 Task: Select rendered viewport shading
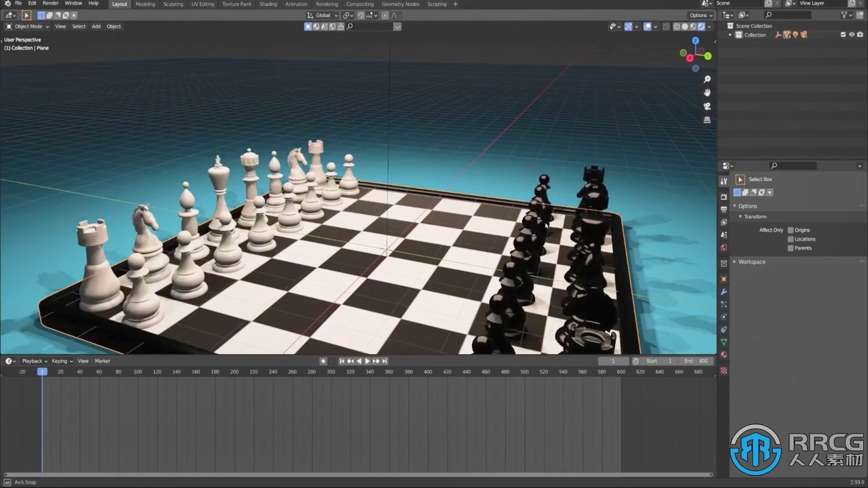tap(701, 26)
